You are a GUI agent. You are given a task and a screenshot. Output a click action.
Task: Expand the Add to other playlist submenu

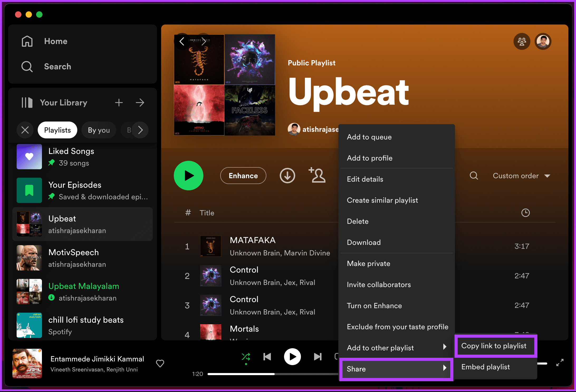click(397, 348)
